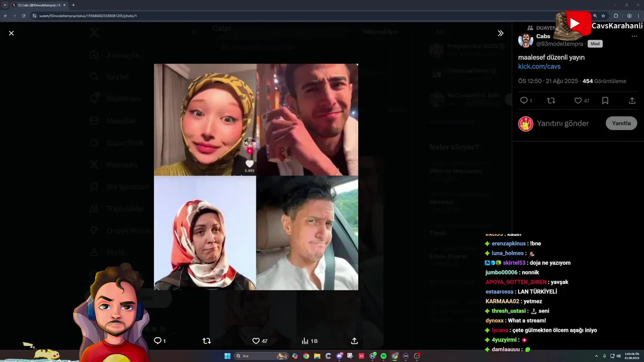Viewport: 644px width, 362px height.
Task: Open the view analytics icon showing 1 B
Action: click(x=305, y=341)
